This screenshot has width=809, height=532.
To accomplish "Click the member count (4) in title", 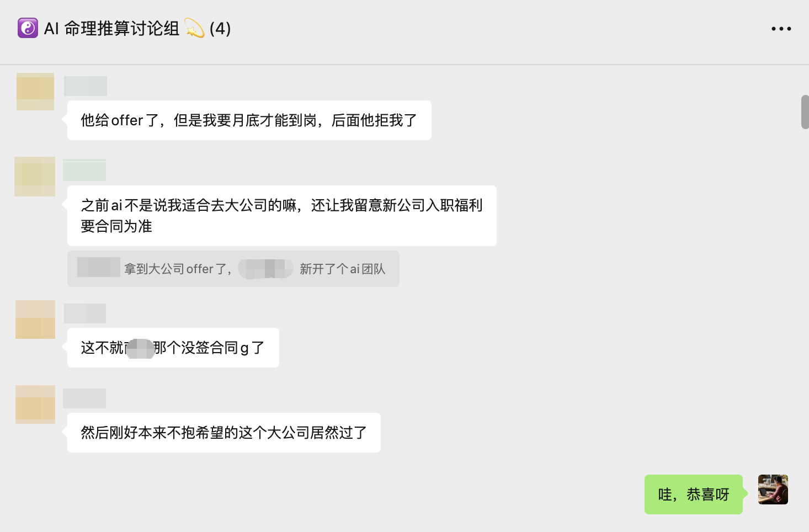I will (220, 29).
